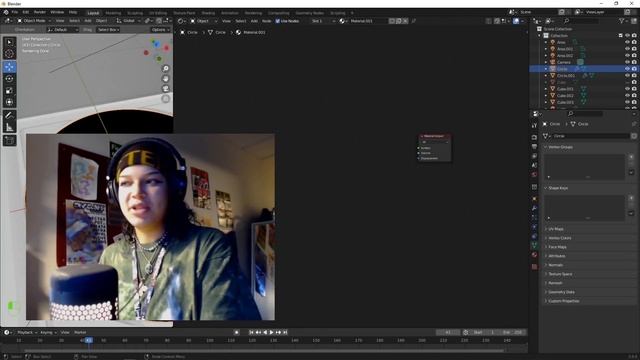The image size is (640, 360).
Task: Open the Object properties tab
Action: pyautogui.click(x=534, y=199)
